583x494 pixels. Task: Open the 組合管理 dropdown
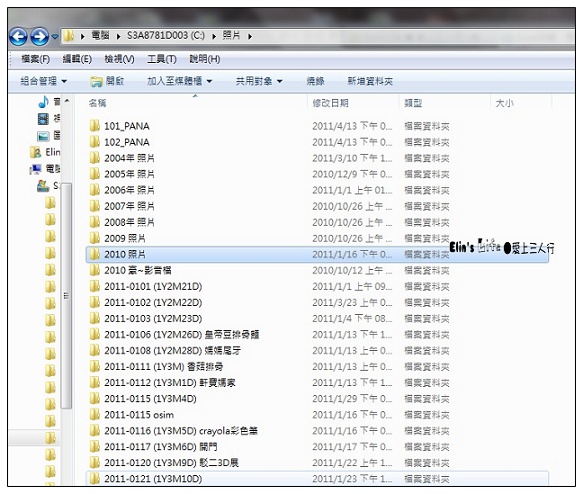coord(44,81)
